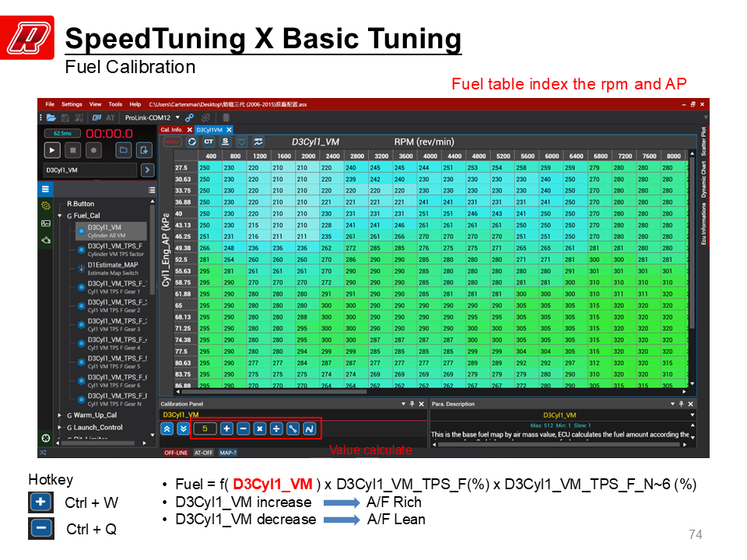Toggle the S button in table toolbar
The height and width of the screenshot is (560, 747).
click(x=226, y=142)
